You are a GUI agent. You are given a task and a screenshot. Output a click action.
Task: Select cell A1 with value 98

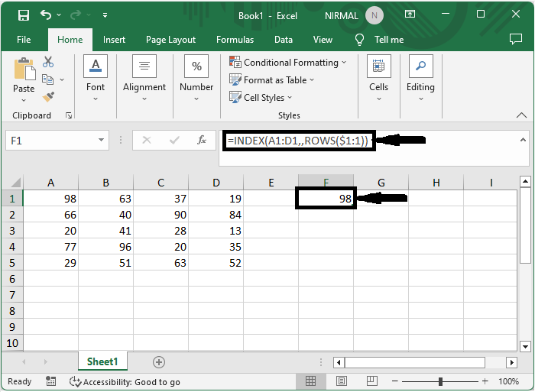[51, 199]
